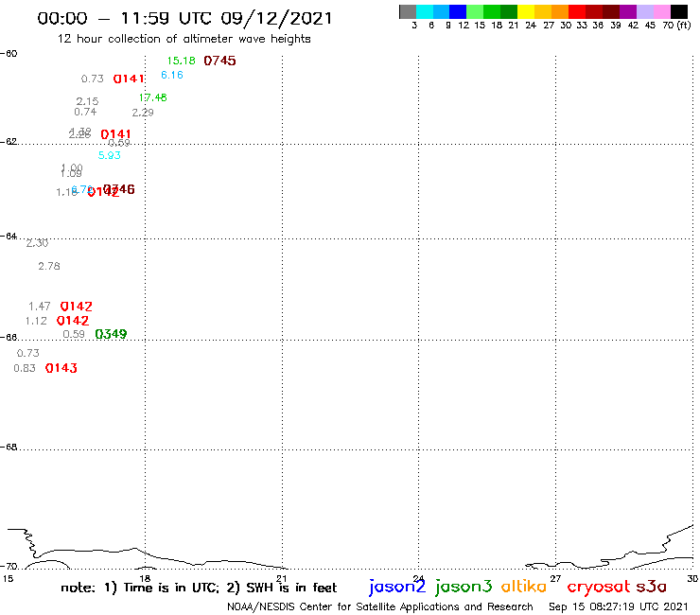Select the 0.59 value beside 0349

click(74, 334)
